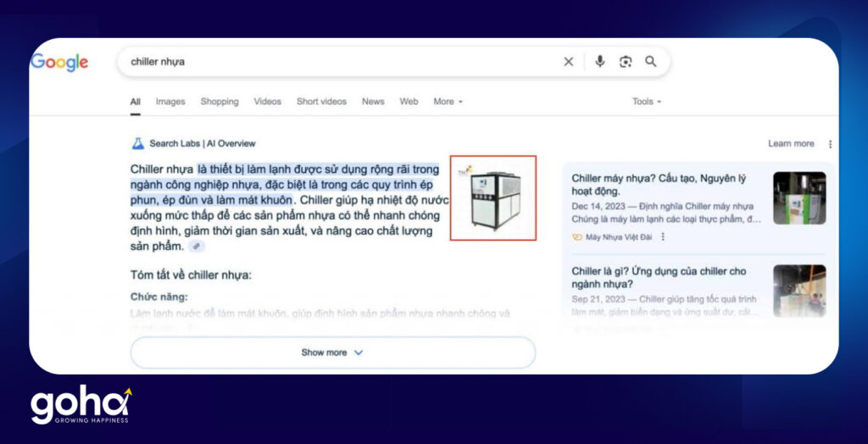Screen dimensions: 868x444
Task: Go to the Web tab
Action: 409,102
